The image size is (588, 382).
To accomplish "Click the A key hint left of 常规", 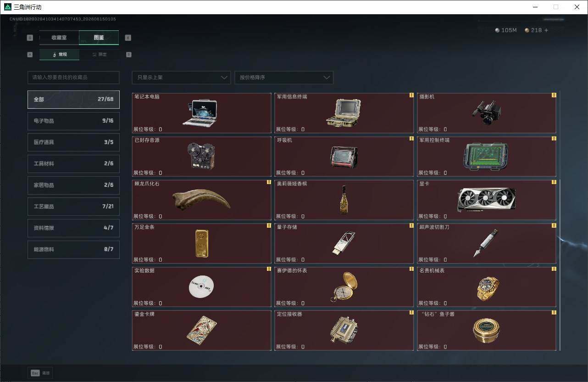I will click(30, 55).
